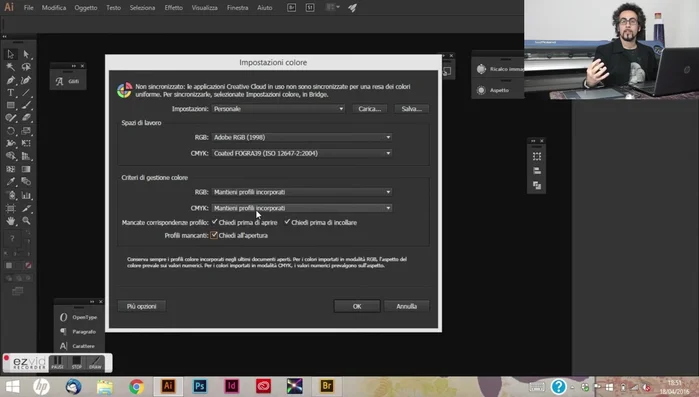
Task: Click the Salva... button
Action: click(411, 109)
